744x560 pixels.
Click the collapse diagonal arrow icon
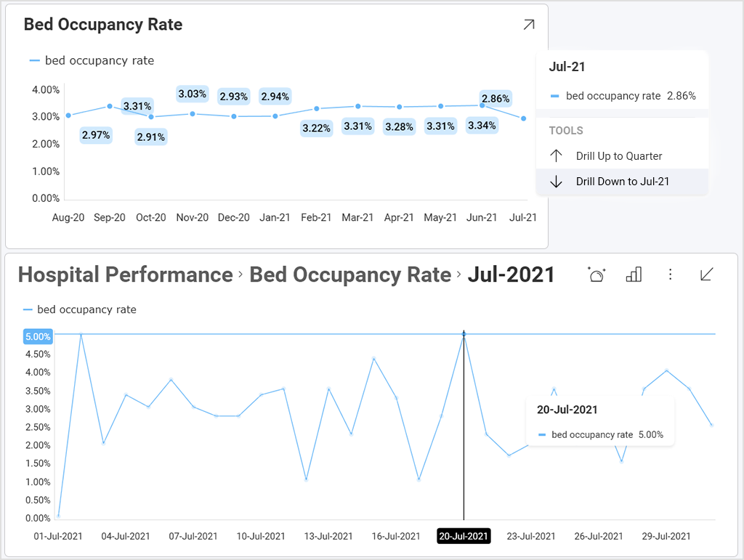705,275
